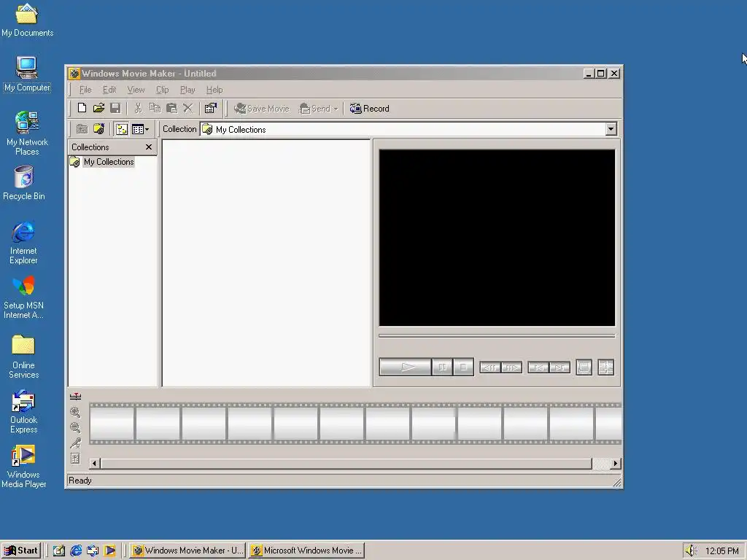Image resolution: width=747 pixels, height=560 pixels.
Task: Select My Collections in the tree
Action: pyautogui.click(x=109, y=162)
